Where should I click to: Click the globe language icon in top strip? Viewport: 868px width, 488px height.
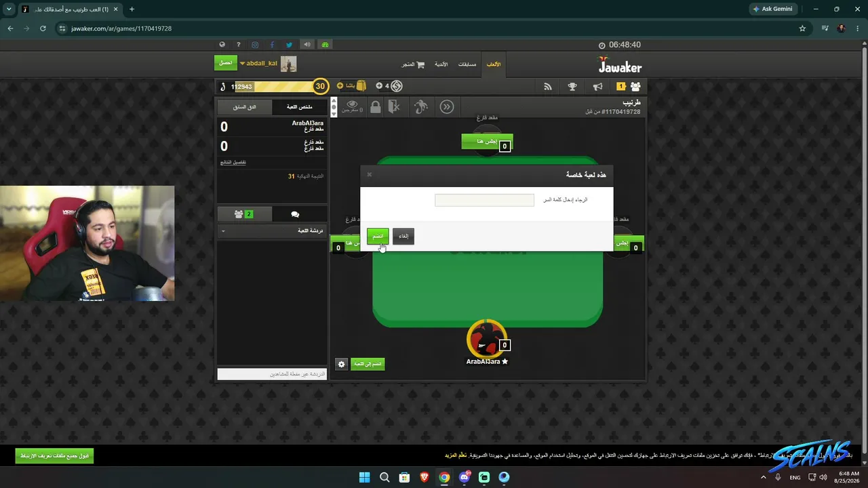click(222, 45)
